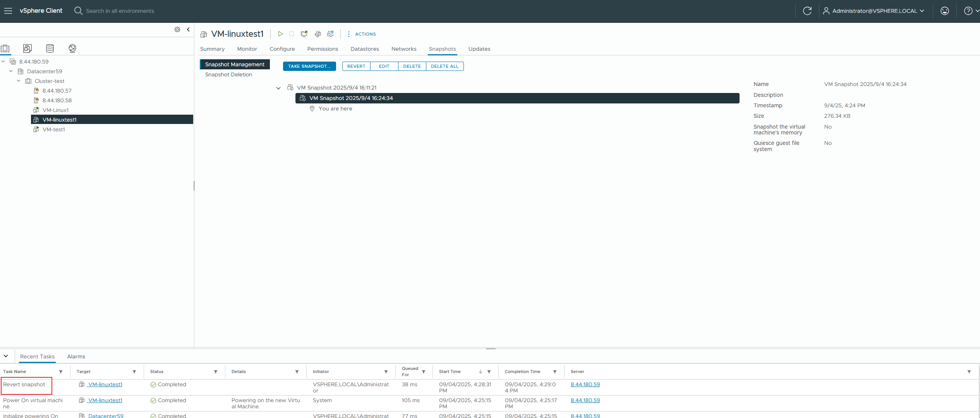The image size is (980, 418).
Task: Collapse the 8.44.180.59 vCenter tree node
Action: click(x=3, y=62)
